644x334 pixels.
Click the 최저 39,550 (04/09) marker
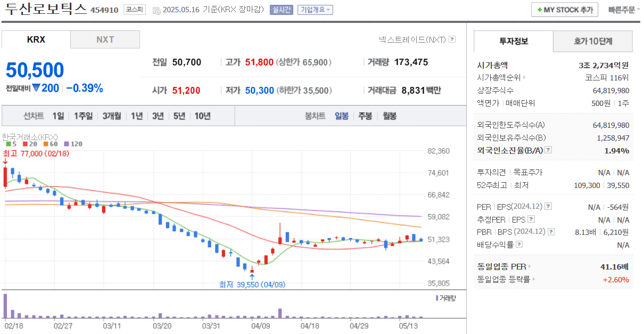click(x=252, y=284)
